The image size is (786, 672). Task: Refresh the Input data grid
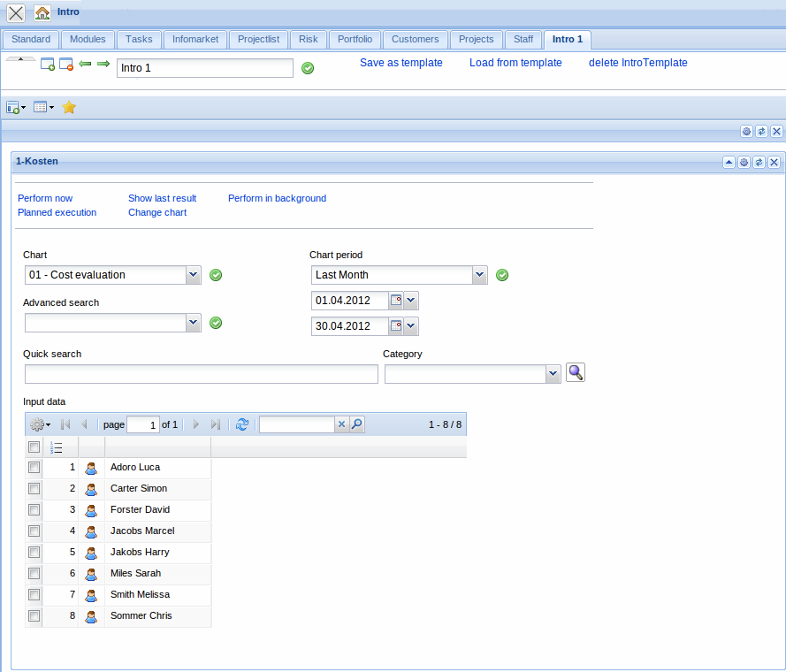pos(242,425)
